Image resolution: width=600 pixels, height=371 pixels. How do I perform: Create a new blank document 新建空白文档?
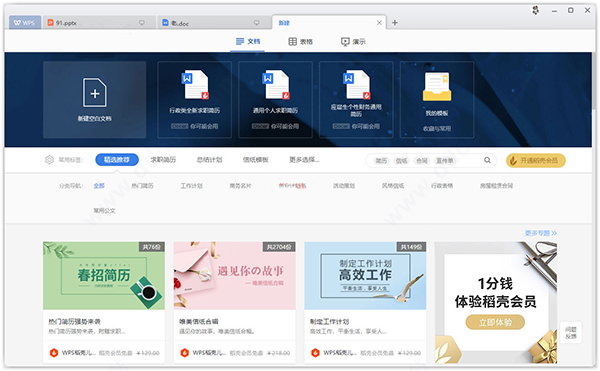95,99
